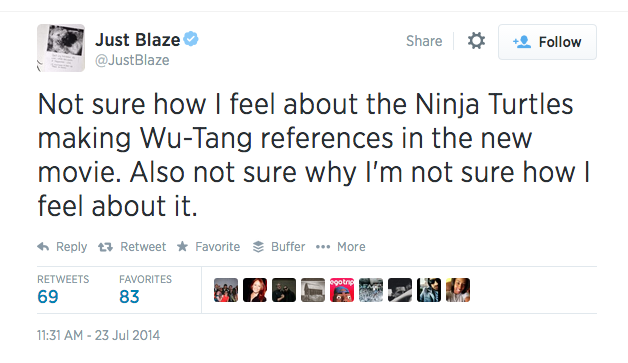Click the egotrip pink avatar

(342, 290)
